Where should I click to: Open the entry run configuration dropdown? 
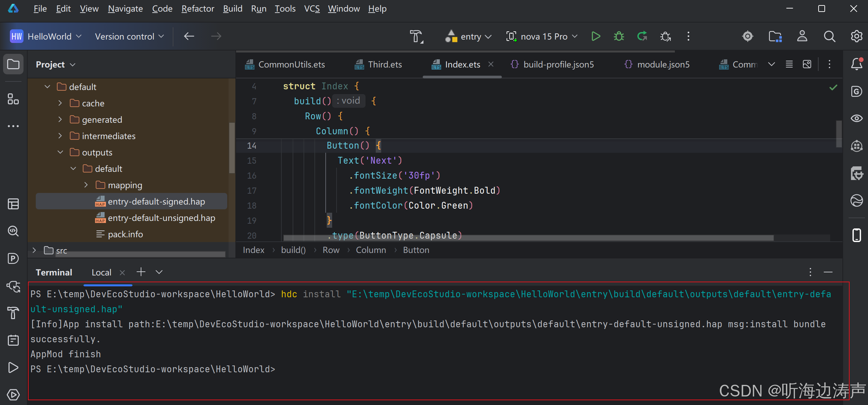[x=468, y=36]
